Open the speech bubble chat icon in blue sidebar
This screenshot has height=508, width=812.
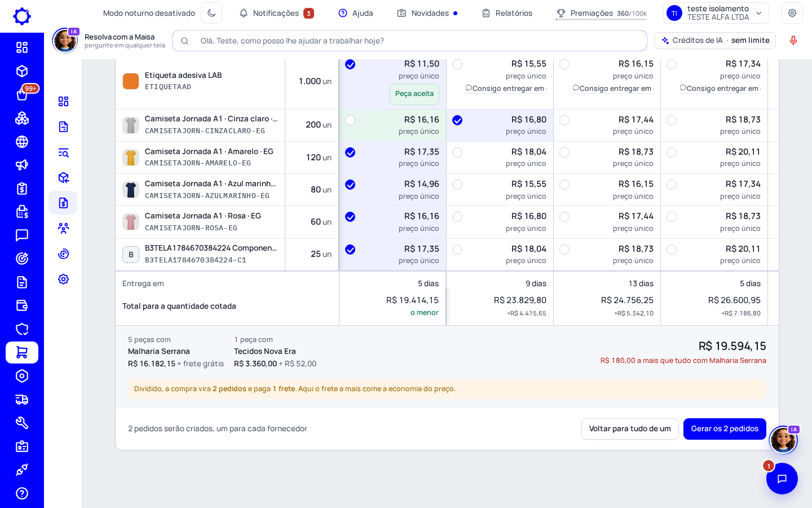22,235
